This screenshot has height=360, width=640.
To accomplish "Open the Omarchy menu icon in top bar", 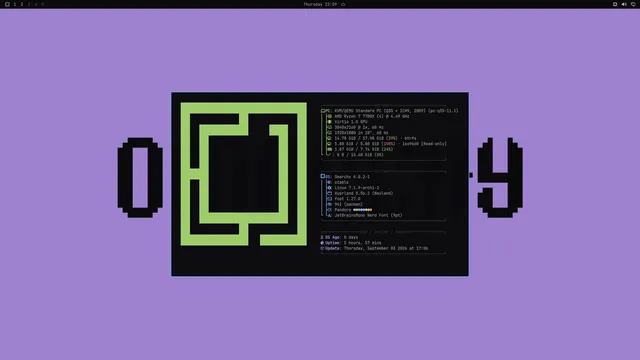I will pyautogui.click(x=7, y=4).
